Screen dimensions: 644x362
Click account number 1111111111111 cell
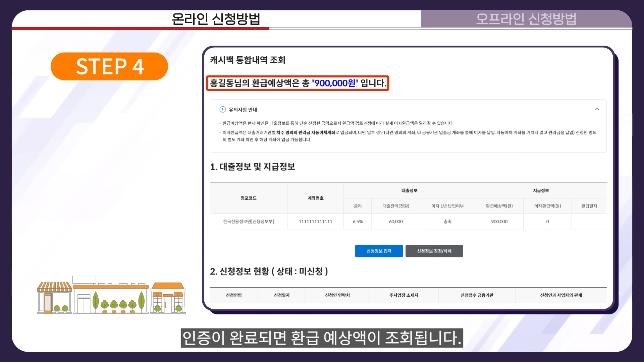click(315, 222)
